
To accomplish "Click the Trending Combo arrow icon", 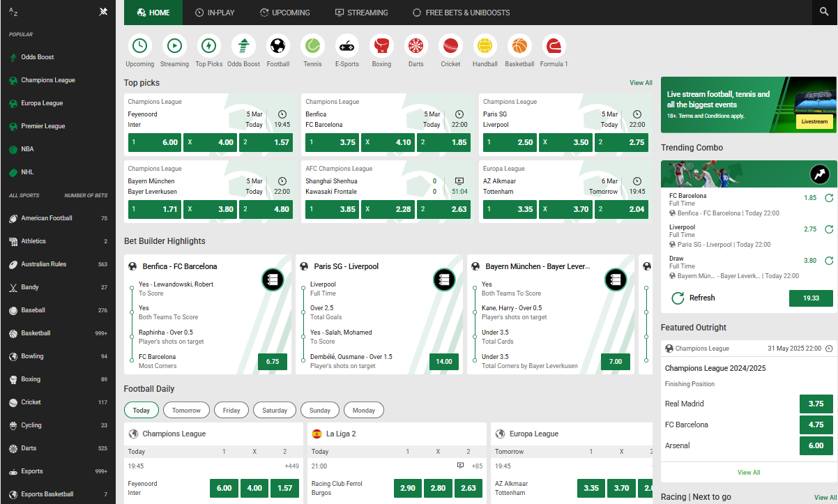I will point(820,174).
